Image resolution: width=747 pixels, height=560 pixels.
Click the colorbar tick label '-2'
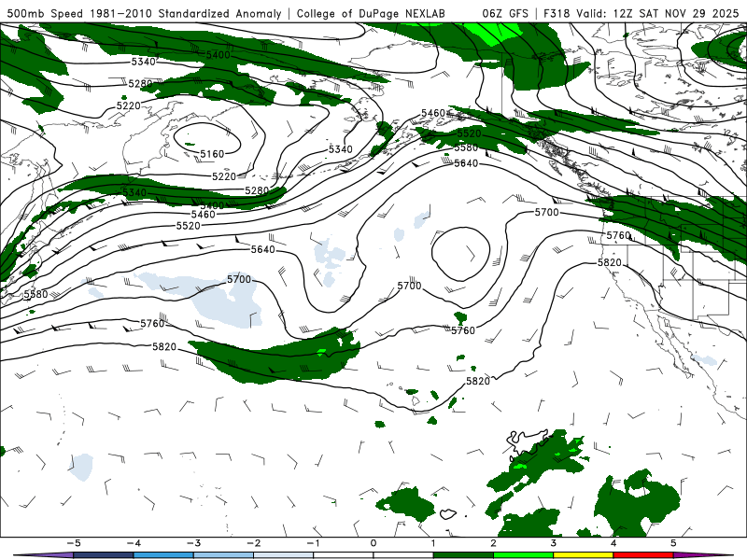(253, 543)
